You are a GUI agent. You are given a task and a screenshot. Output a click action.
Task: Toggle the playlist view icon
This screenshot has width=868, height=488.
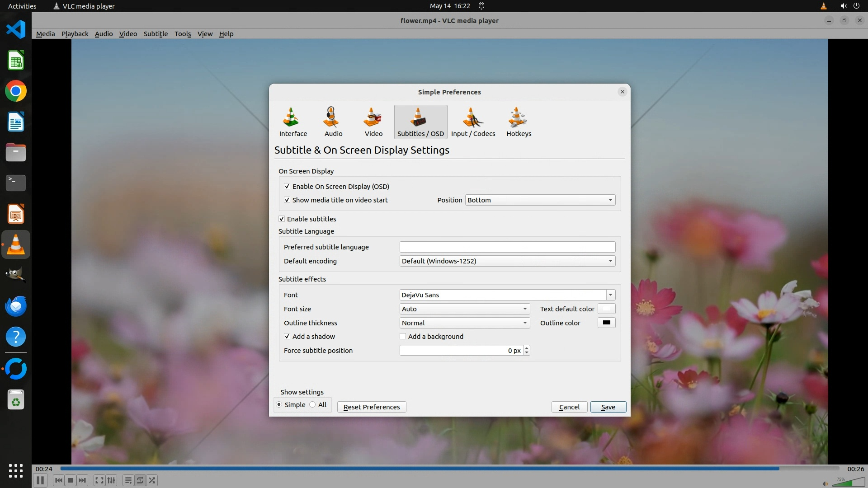pyautogui.click(x=128, y=480)
